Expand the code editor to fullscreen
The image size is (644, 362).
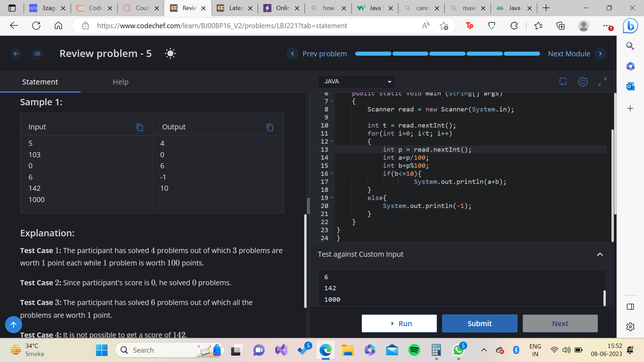coord(602,81)
